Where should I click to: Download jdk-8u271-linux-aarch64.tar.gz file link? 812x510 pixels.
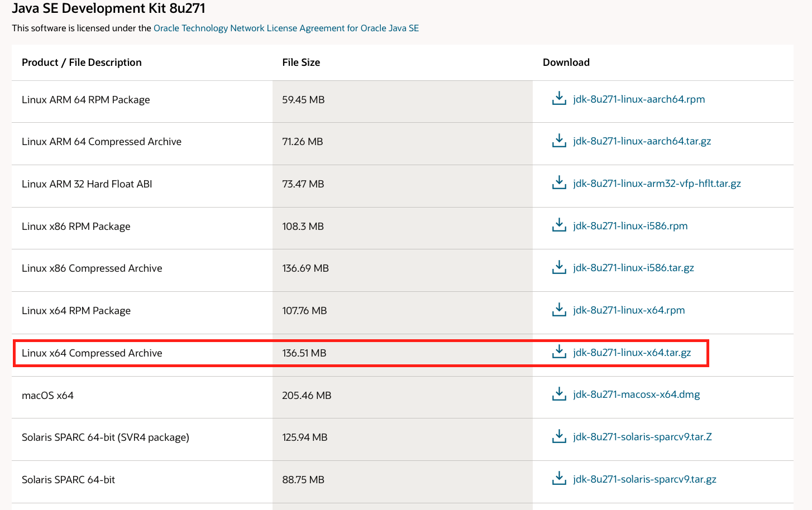[x=642, y=141]
